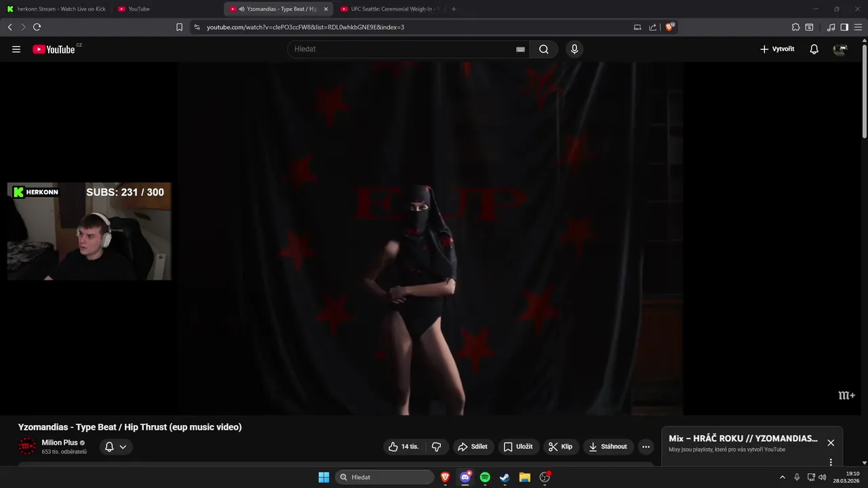Bookmark this page in address bar
The width and height of the screenshot is (868, 488).
pyautogui.click(x=179, y=27)
